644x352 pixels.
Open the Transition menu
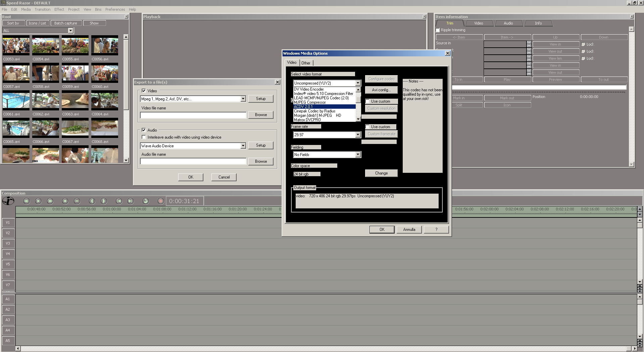pyautogui.click(x=43, y=9)
